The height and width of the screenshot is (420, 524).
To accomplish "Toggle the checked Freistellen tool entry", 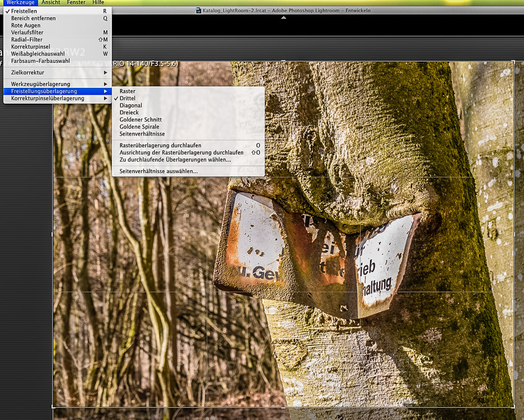I will click(x=58, y=11).
